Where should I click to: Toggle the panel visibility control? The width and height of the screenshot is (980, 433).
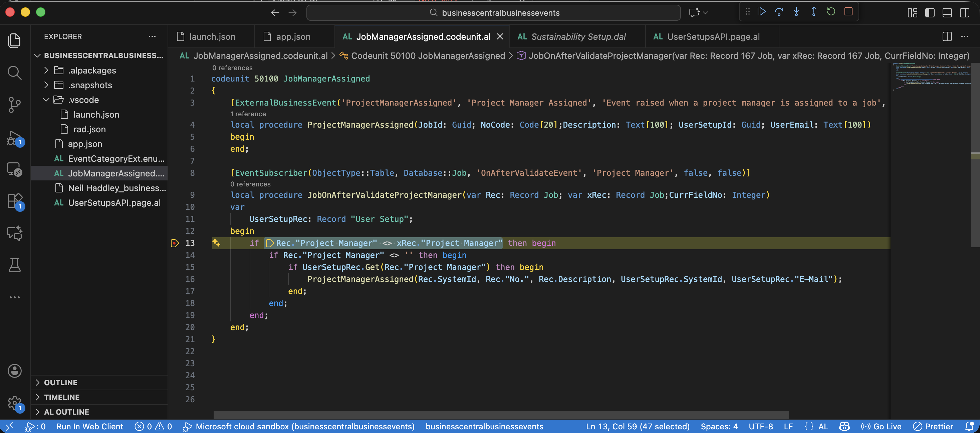tap(947, 12)
